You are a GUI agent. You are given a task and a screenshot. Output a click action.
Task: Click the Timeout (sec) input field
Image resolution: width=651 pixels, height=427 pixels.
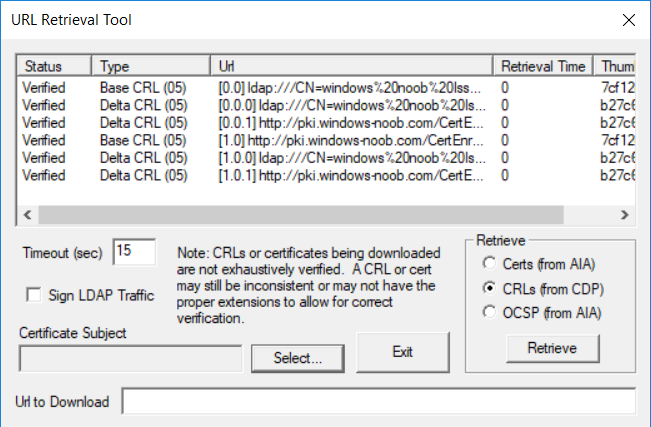(134, 251)
